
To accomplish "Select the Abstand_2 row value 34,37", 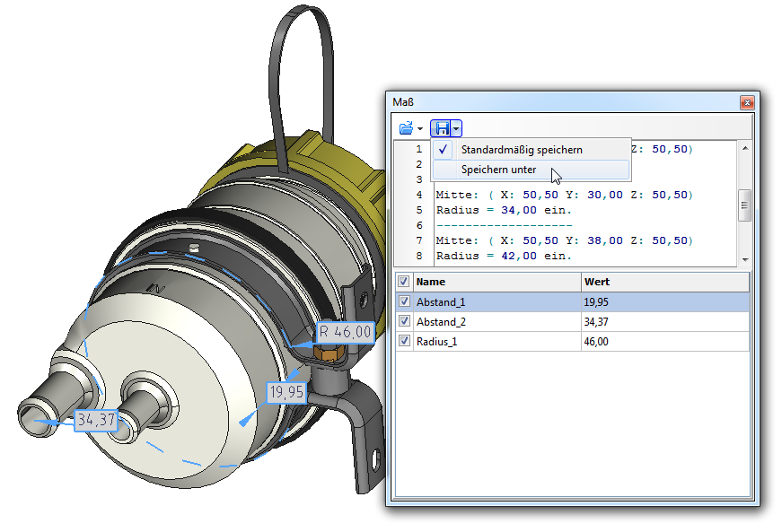I will pos(597,321).
